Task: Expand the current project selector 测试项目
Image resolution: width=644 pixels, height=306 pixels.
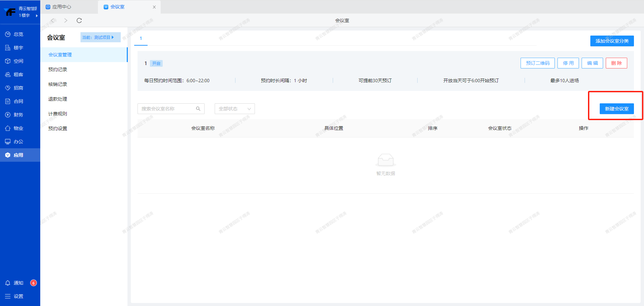Action: 100,37
